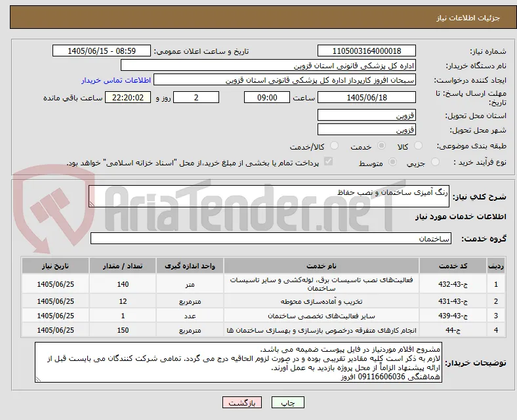Select the متوسط purchase type radio
Image resolution: width=517 pixels, height=420 pixels.
(x=392, y=162)
